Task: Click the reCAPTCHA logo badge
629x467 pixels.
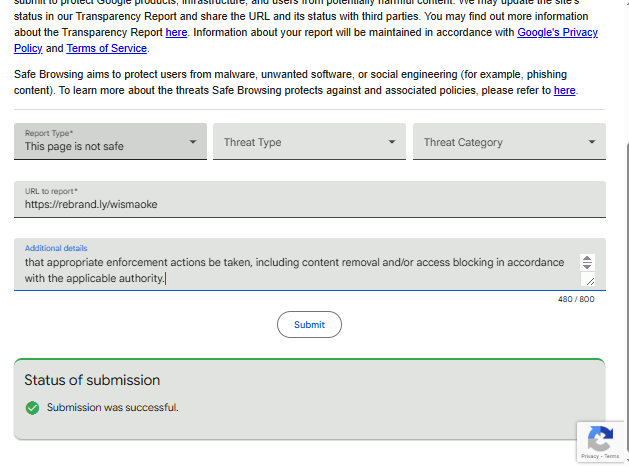Action: click(601, 439)
